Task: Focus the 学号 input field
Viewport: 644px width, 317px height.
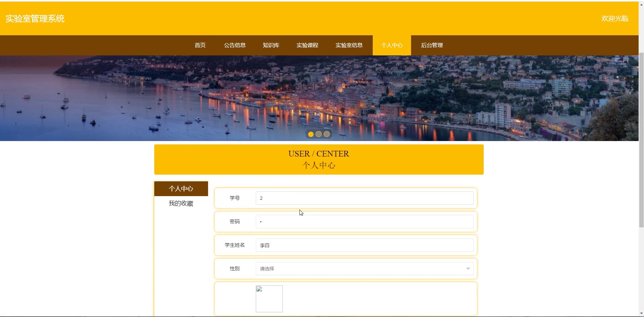Action: (365, 198)
